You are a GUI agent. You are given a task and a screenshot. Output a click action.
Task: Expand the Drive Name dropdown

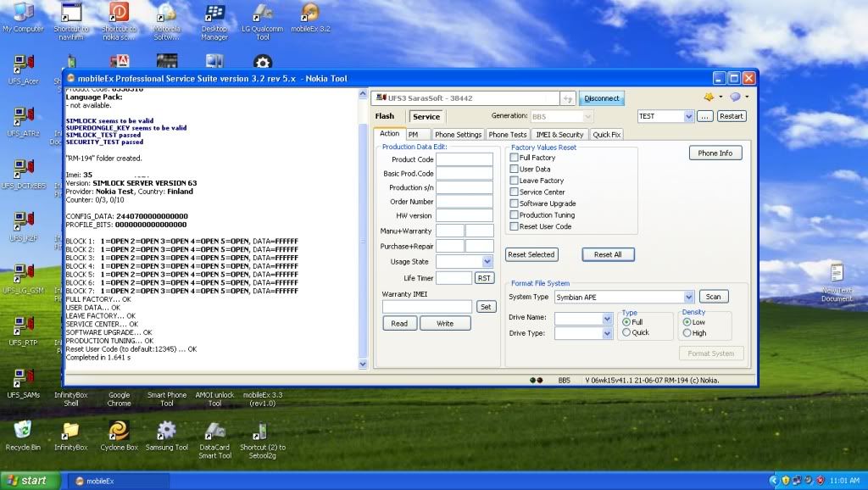click(607, 319)
